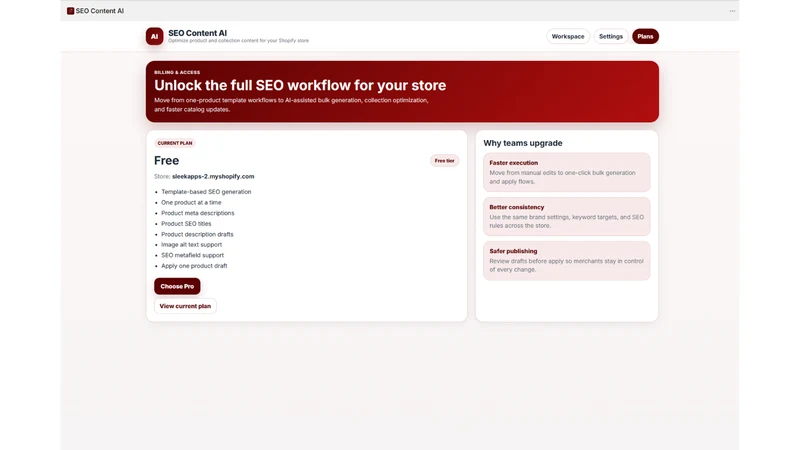
Task: Click the 'Product meta descriptions' list item
Action: click(197, 213)
